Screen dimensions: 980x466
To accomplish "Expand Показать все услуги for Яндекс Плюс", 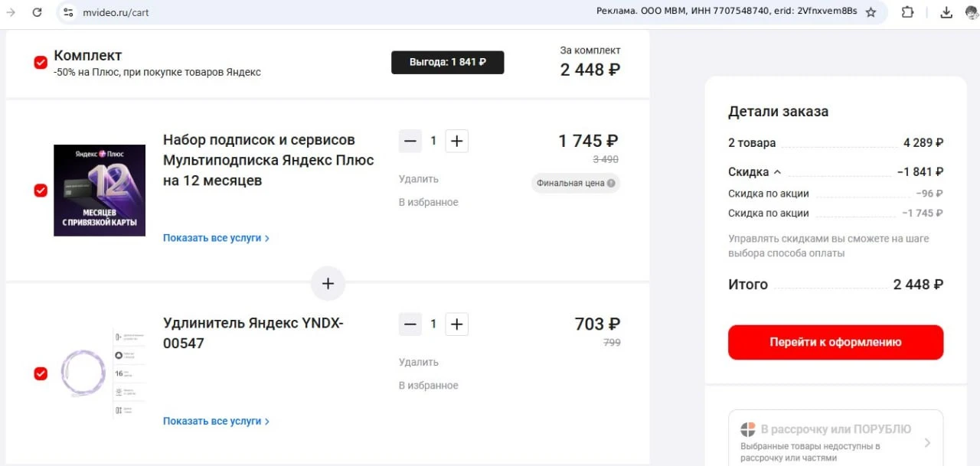I will pyautogui.click(x=216, y=238).
